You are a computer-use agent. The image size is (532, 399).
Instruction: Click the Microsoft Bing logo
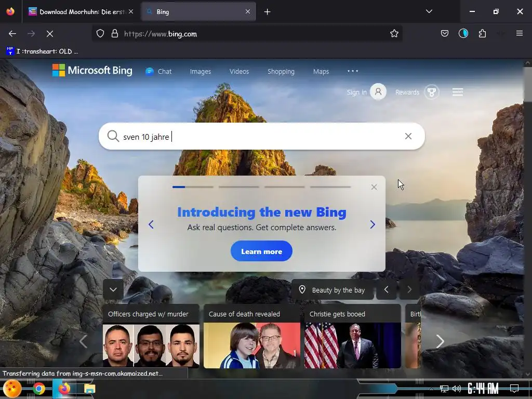pyautogui.click(x=92, y=71)
